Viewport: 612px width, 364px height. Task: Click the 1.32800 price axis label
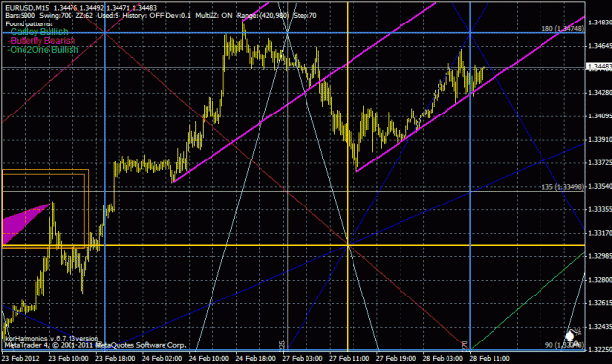click(x=600, y=280)
